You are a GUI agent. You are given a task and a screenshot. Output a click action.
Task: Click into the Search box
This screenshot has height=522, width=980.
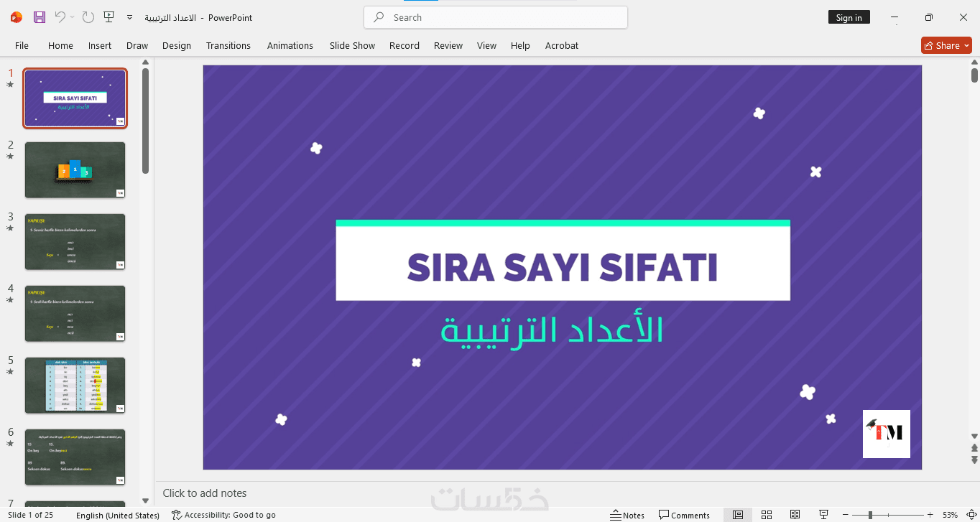496,17
